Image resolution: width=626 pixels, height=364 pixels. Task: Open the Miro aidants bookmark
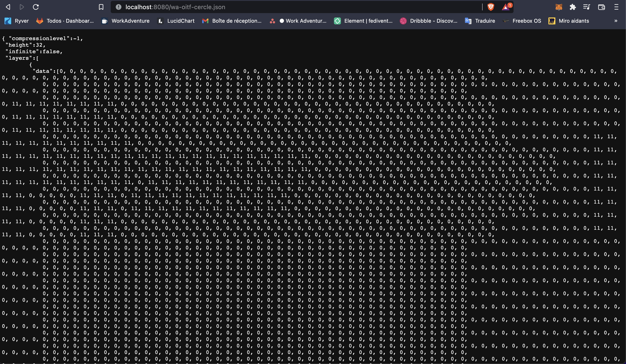click(569, 21)
